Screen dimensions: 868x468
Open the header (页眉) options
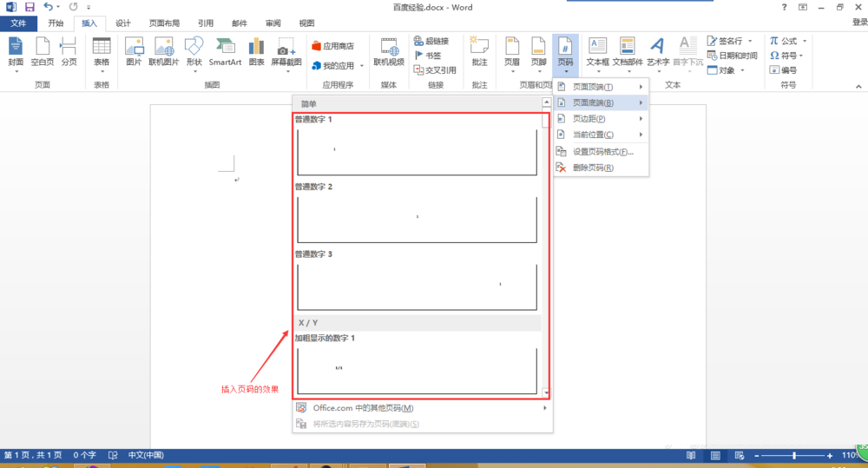pos(512,54)
